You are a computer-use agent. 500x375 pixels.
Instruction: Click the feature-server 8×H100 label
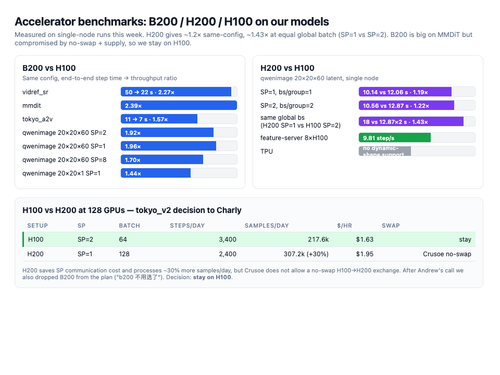294,138
